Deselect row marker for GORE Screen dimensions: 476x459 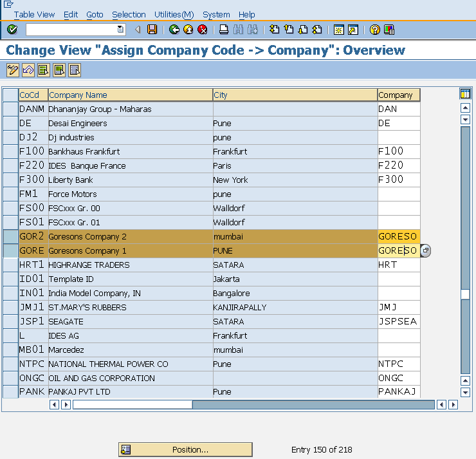(11, 251)
